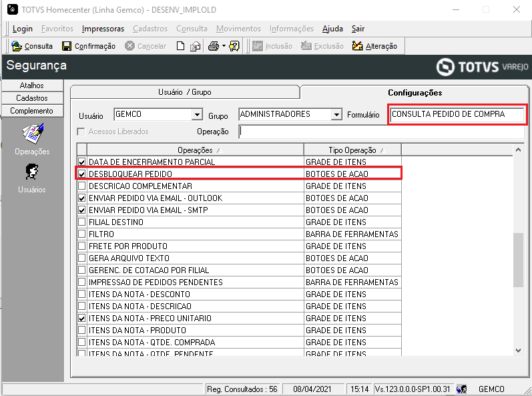
Task: Check the FILIAL DESTINO checkbox
Action: point(81,222)
